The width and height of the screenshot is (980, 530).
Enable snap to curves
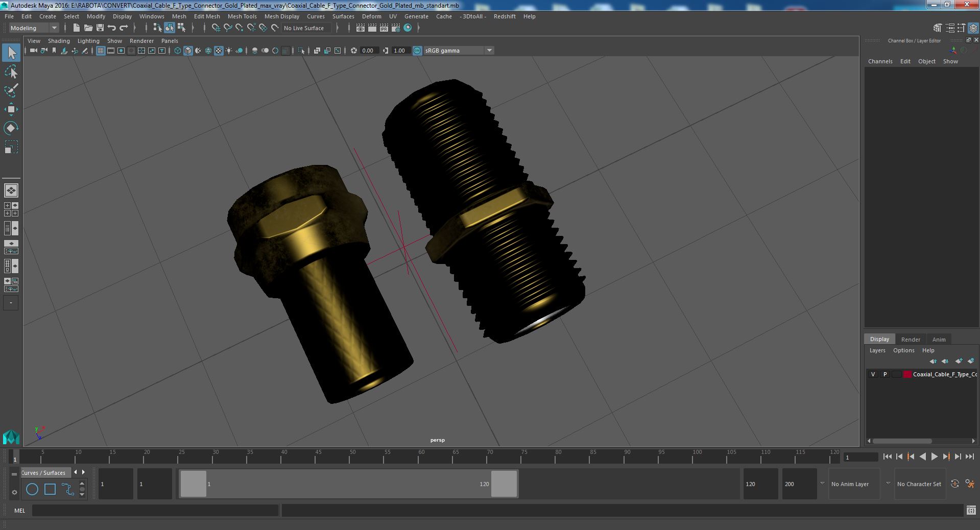pyautogui.click(x=228, y=28)
